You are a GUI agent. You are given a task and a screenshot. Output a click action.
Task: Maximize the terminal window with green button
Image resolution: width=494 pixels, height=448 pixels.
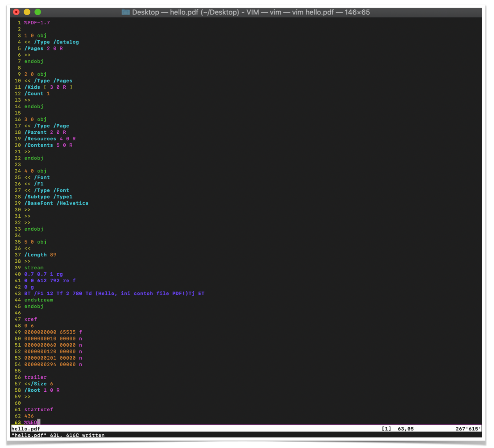(38, 12)
